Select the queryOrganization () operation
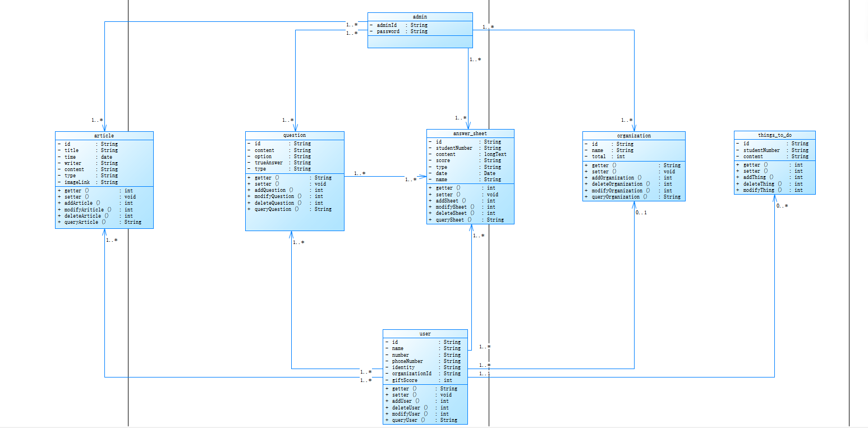 coord(633,197)
